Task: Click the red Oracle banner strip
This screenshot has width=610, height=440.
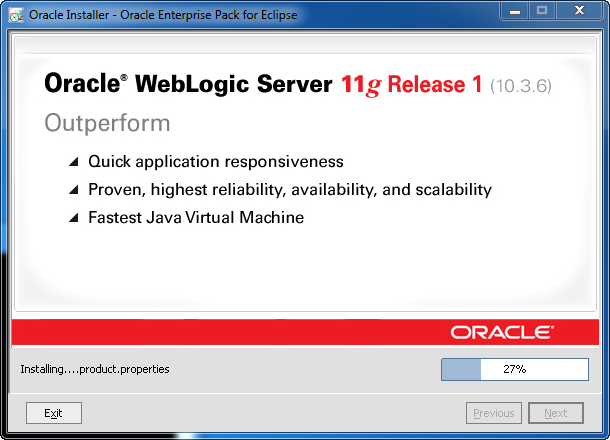Action: pos(305,332)
